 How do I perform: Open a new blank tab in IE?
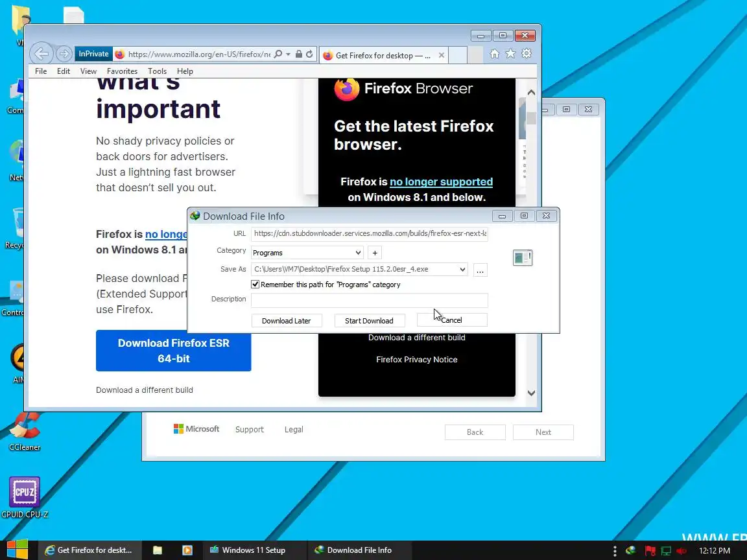(458, 54)
